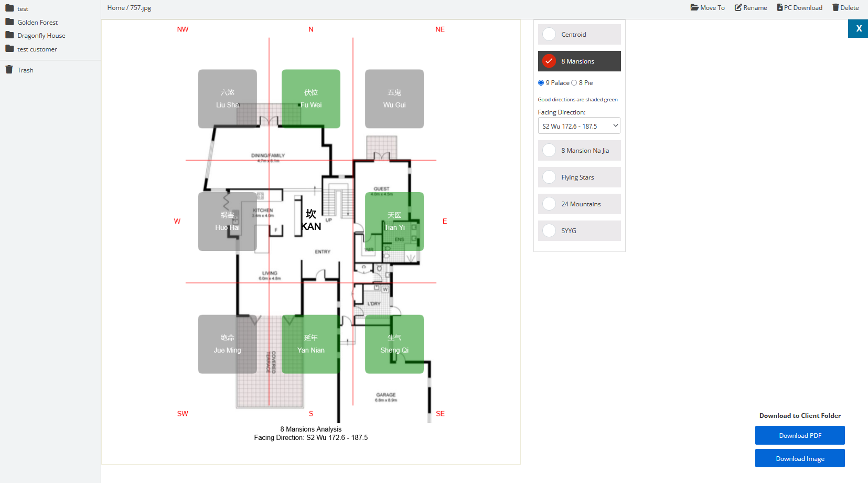Click the PC Download file icon
Image resolution: width=868 pixels, height=483 pixels.
[x=780, y=7]
